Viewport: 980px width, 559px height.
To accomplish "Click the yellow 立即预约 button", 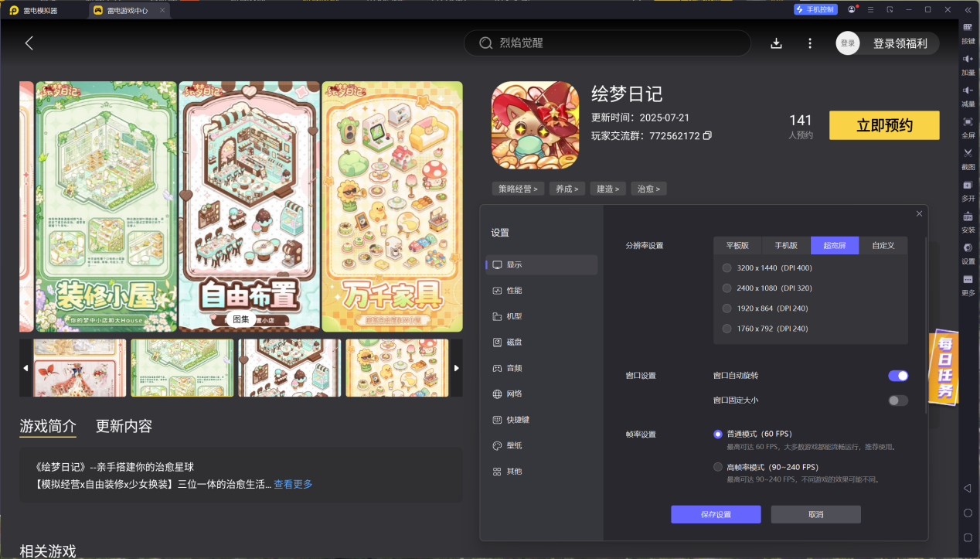I will (884, 125).
